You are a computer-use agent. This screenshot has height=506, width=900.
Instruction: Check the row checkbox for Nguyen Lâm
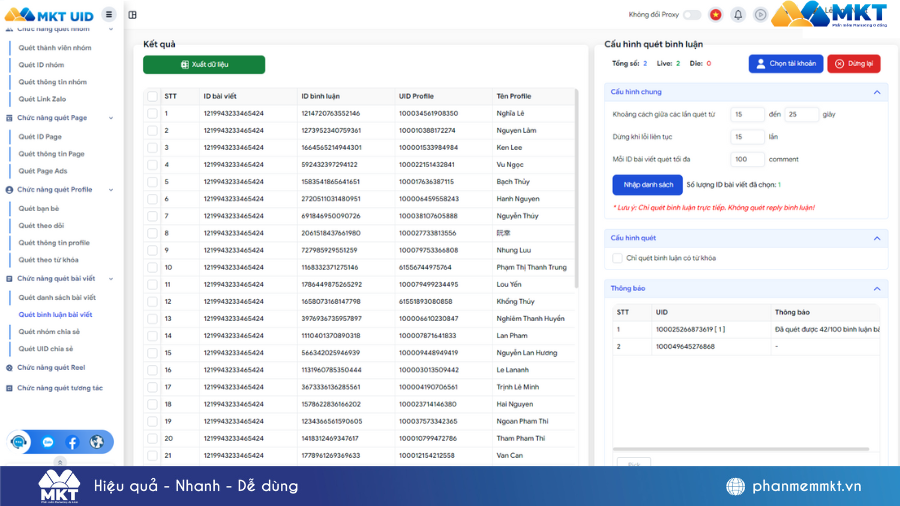(x=152, y=131)
